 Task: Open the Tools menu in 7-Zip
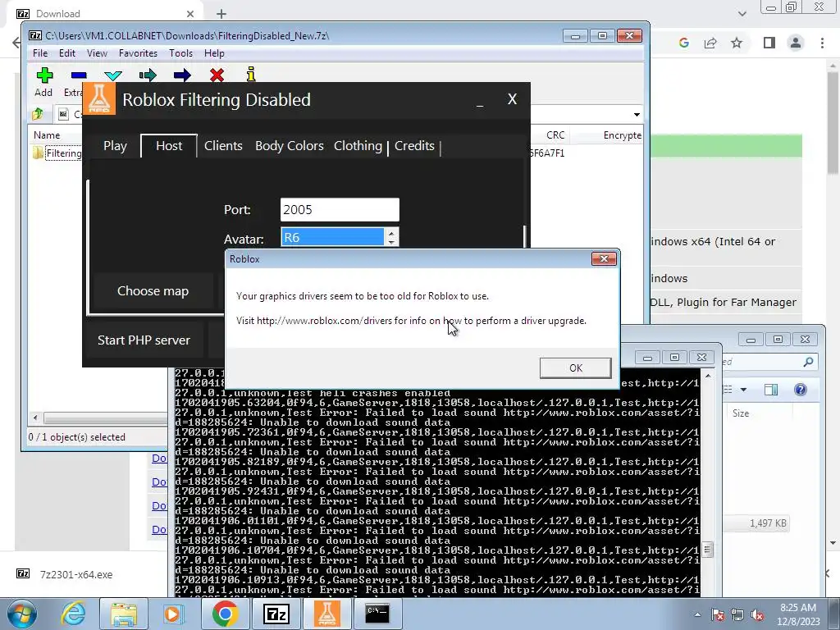click(180, 53)
